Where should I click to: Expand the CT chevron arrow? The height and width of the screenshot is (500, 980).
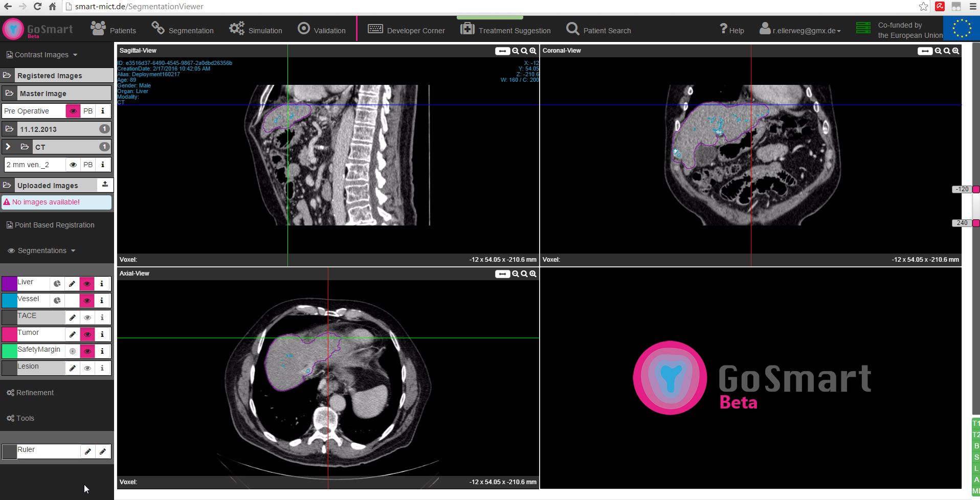coord(8,147)
